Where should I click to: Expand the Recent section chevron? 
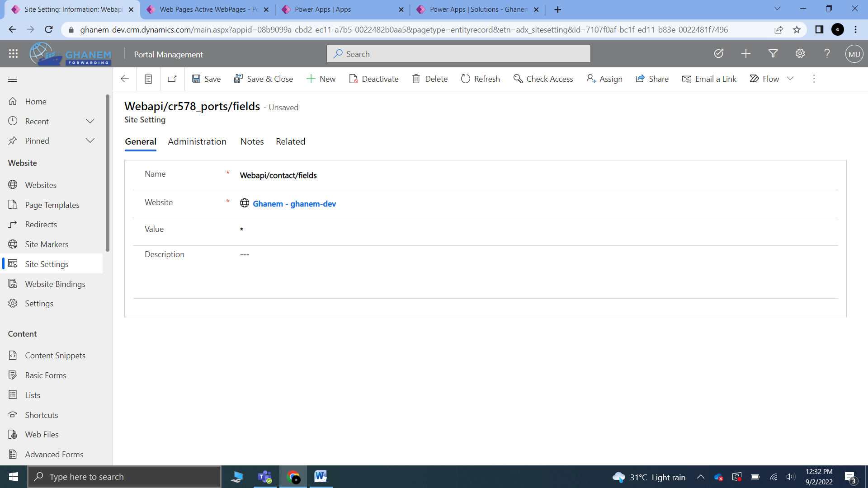click(x=90, y=121)
